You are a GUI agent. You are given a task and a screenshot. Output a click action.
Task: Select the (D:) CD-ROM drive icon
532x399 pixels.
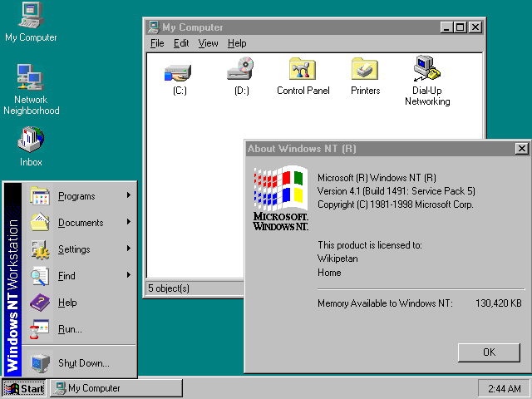[240, 68]
